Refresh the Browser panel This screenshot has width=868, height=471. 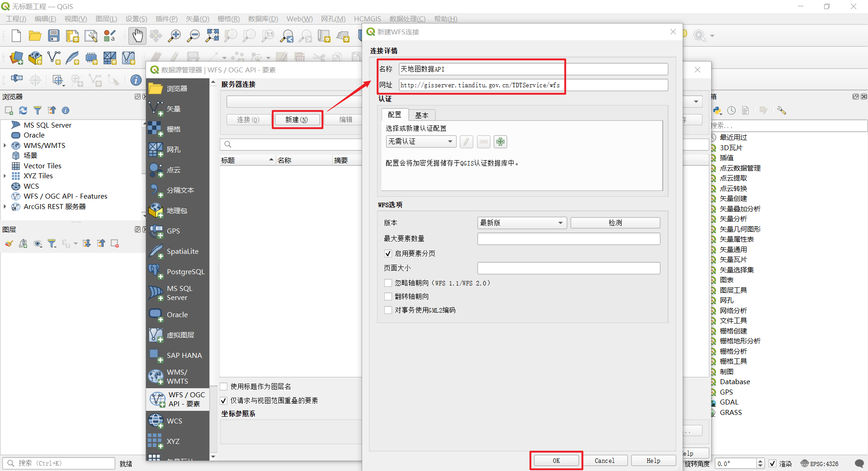point(23,110)
